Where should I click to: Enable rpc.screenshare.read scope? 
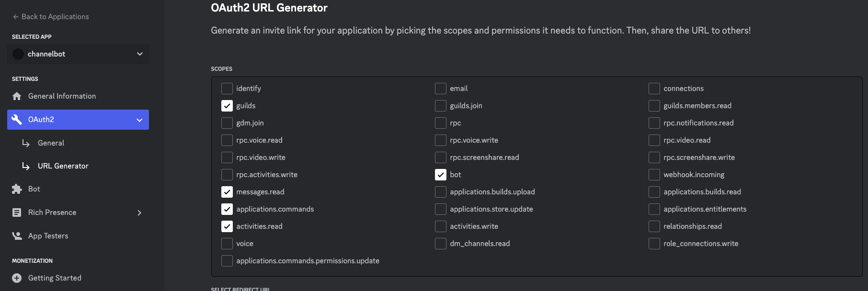click(441, 157)
